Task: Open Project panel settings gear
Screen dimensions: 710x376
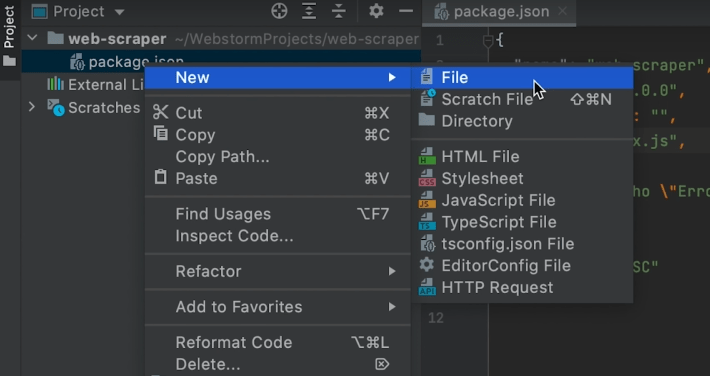Action: point(376,11)
